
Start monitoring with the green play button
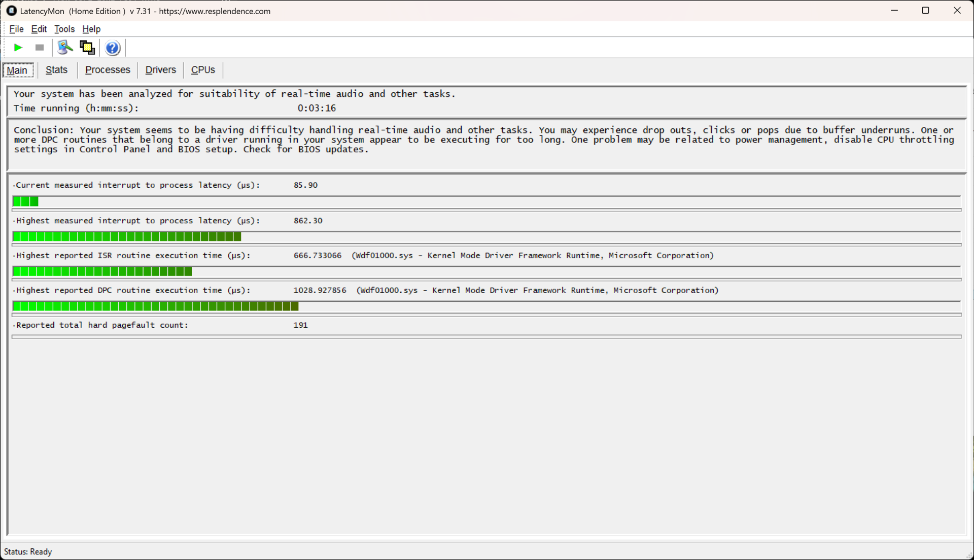tap(18, 48)
